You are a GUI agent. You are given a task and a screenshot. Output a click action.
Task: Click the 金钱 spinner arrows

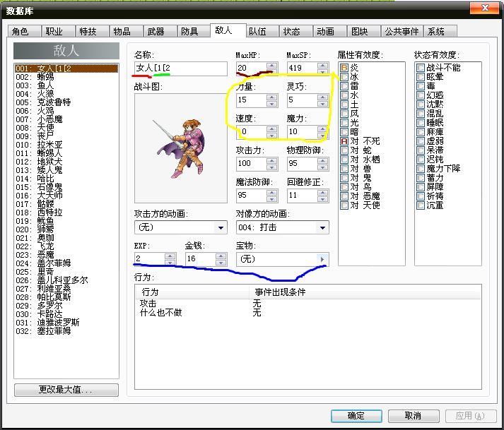click(x=221, y=259)
